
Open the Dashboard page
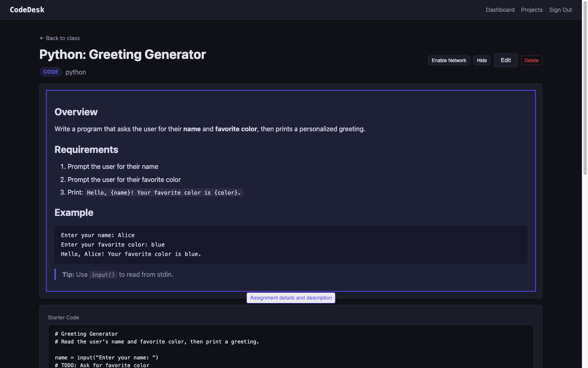(x=500, y=10)
